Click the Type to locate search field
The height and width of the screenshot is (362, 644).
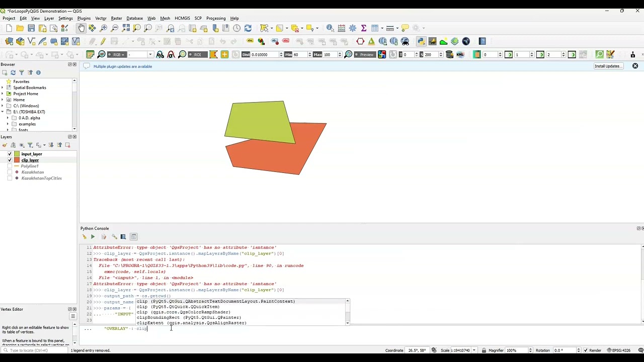[x=35, y=350]
